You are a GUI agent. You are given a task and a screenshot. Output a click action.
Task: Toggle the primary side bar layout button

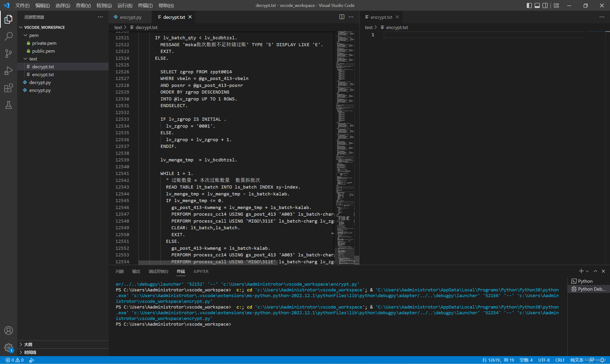click(x=529, y=5)
